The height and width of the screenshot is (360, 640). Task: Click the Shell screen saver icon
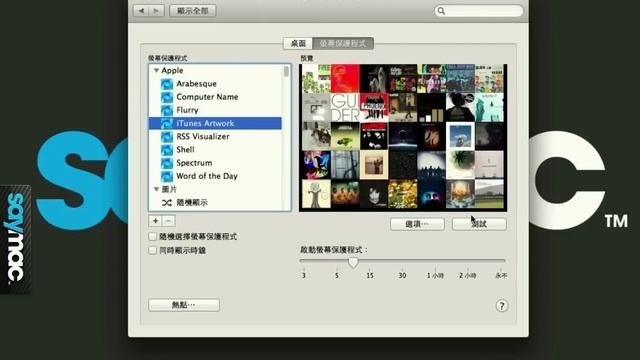pyautogui.click(x=167, y=150)
